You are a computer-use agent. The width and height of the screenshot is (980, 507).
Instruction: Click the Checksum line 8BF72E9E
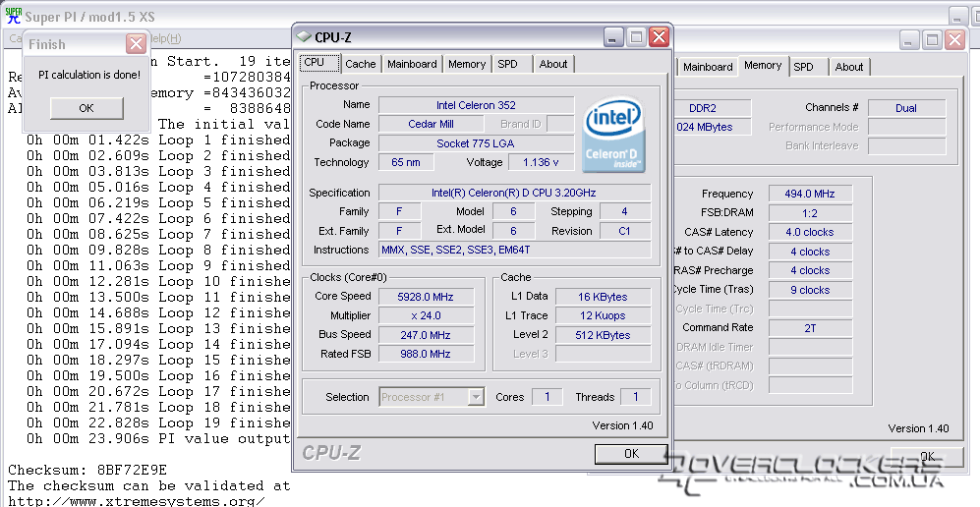[87, 470]
